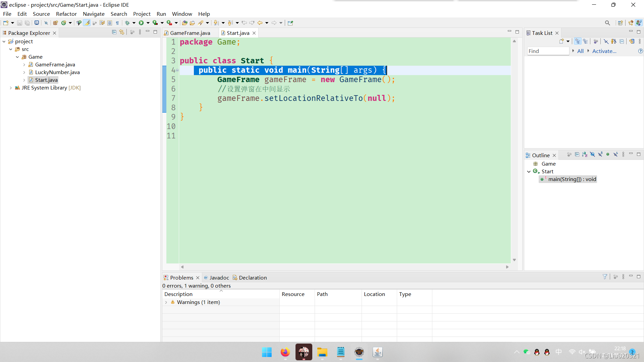Image resolution: width=644 pixels, height=362 pixels.
Task: Toggle alphabetical Sort in Outline view
Action: pyautogui.click(x=585, y=155)
